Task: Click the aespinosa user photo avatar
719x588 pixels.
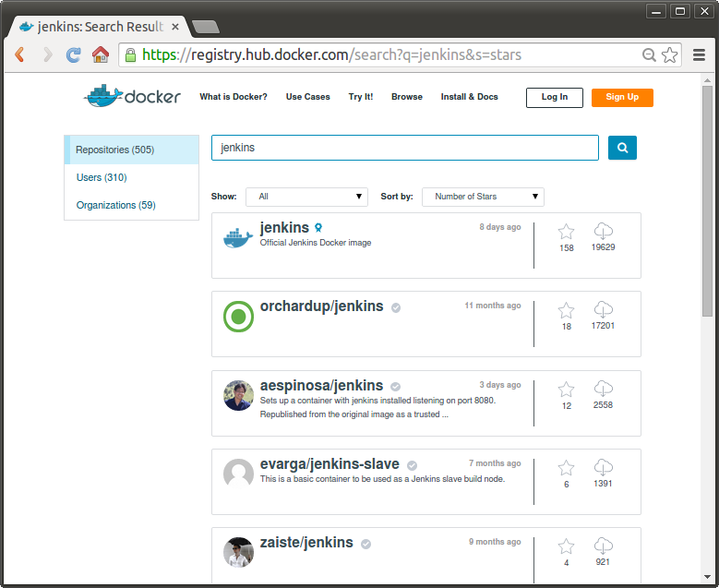Action: 238,395
